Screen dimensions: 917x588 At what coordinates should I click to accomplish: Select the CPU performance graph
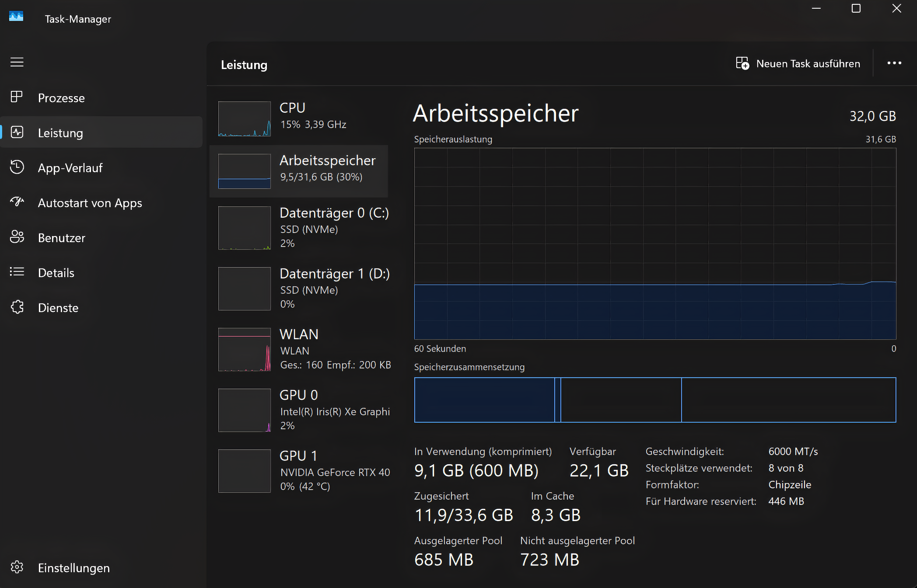[245, 119]
